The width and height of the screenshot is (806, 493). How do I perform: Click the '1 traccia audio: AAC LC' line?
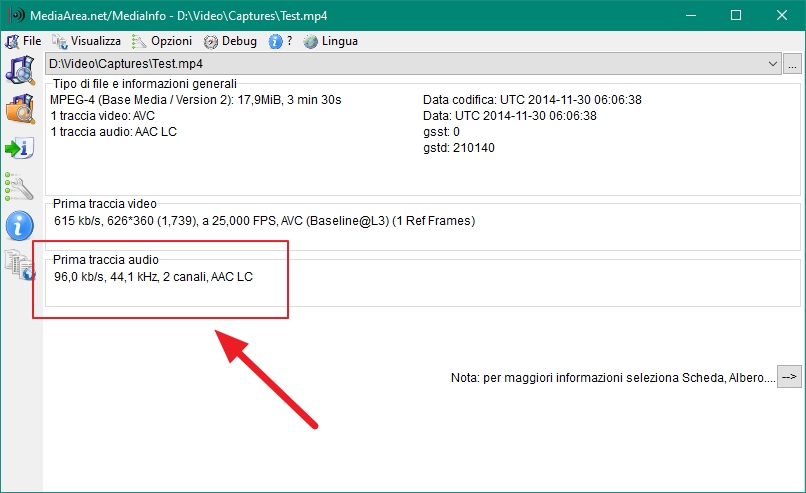pos(113,132)
